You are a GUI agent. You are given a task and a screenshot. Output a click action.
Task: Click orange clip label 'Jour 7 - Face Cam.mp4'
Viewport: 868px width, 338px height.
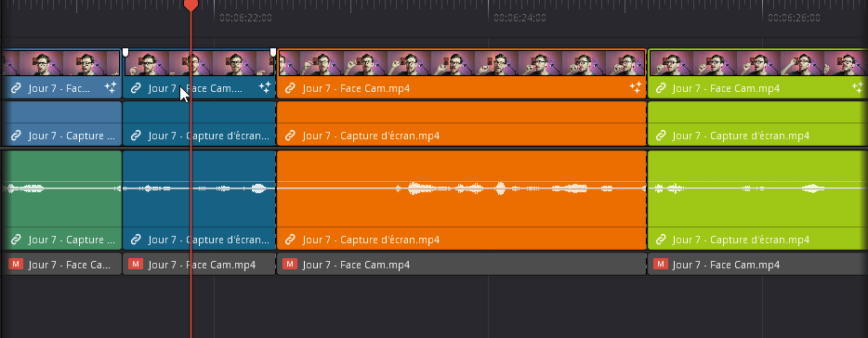tap(356, 88)
